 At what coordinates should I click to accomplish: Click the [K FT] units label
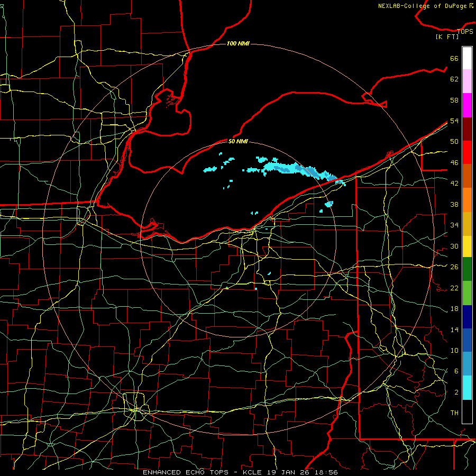click(x=447, y=36)
